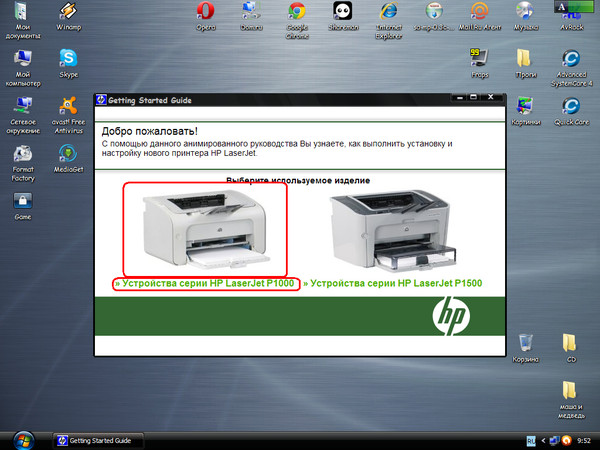Choose the P1500 printer image
The image size is (600, 450).
point(393,231)
